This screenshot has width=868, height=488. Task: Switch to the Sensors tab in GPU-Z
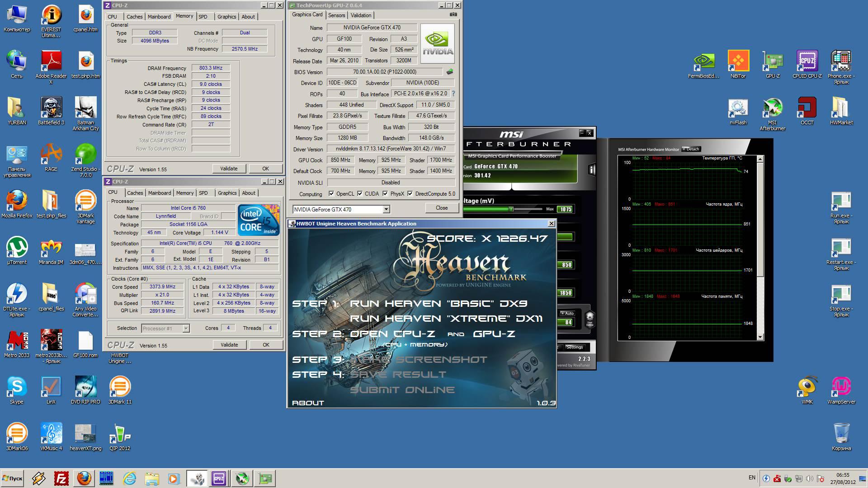(337, 15)
